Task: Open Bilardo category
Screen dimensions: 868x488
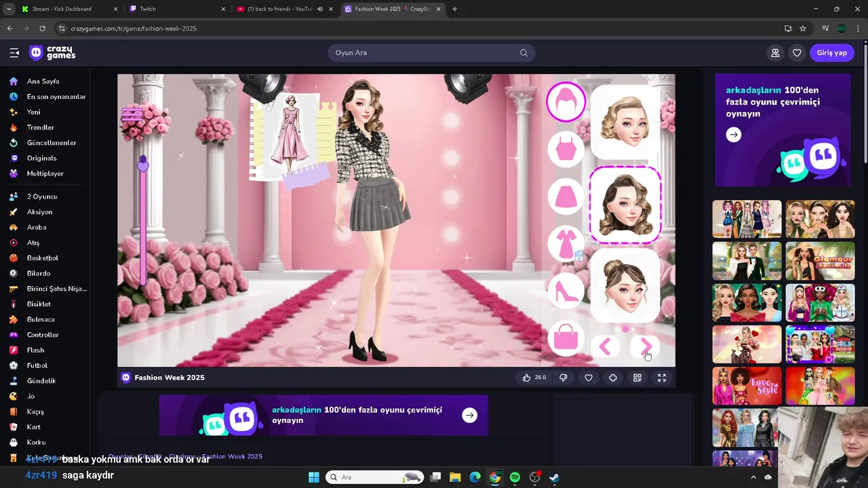Action: 45,273
